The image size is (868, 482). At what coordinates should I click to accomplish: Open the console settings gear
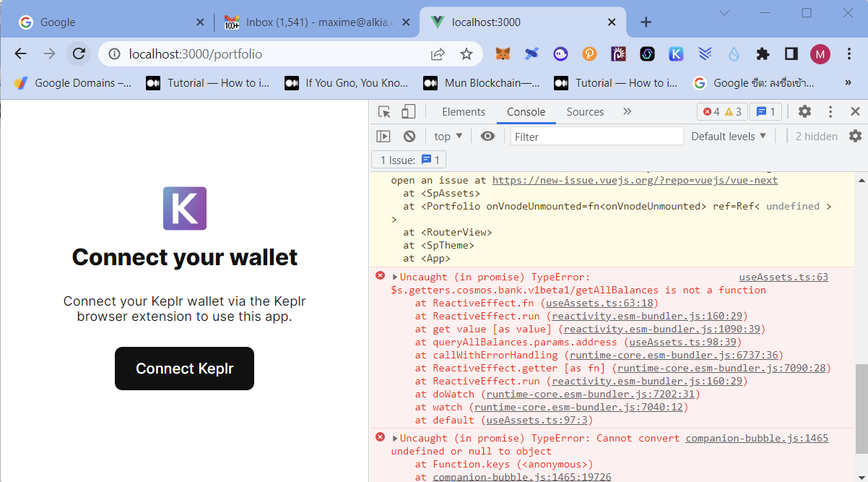[x=855, y=136]
